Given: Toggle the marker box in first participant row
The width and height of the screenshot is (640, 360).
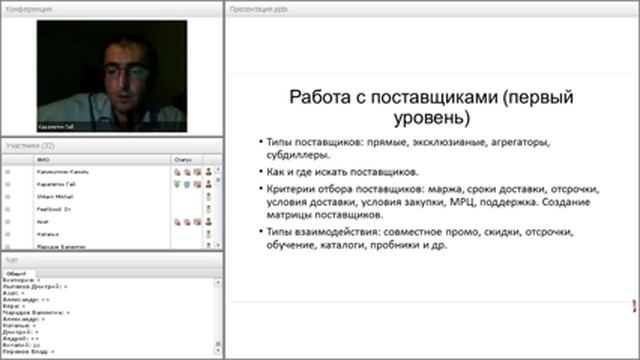Looking at the screenshot, I should tap(8, 172).
